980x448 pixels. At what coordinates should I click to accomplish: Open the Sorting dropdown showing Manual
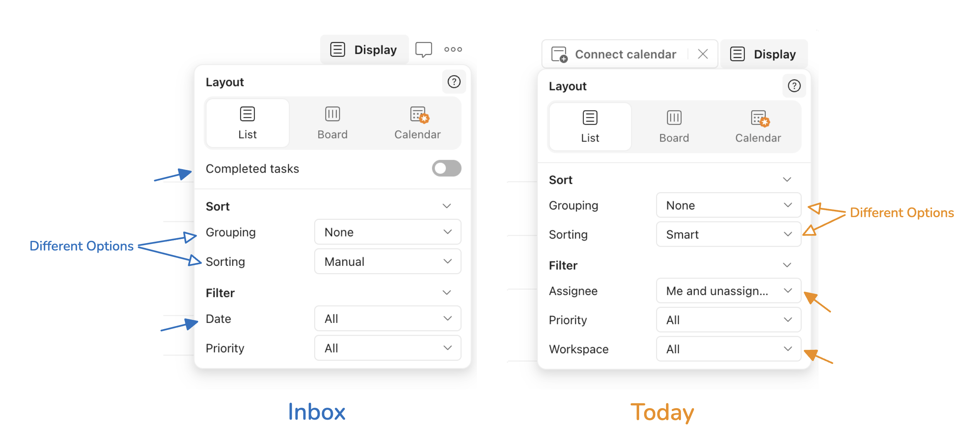387,262
